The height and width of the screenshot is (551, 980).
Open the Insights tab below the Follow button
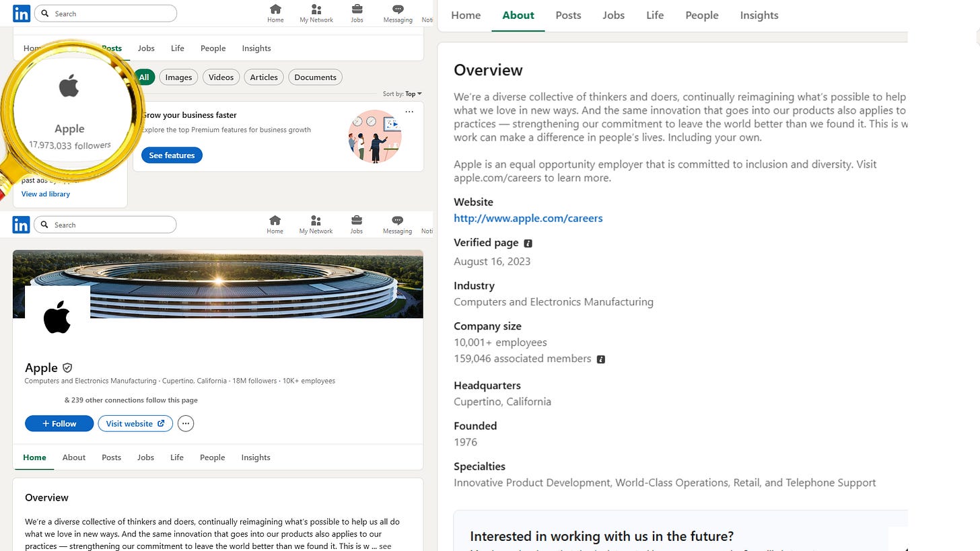pos(256,457)
